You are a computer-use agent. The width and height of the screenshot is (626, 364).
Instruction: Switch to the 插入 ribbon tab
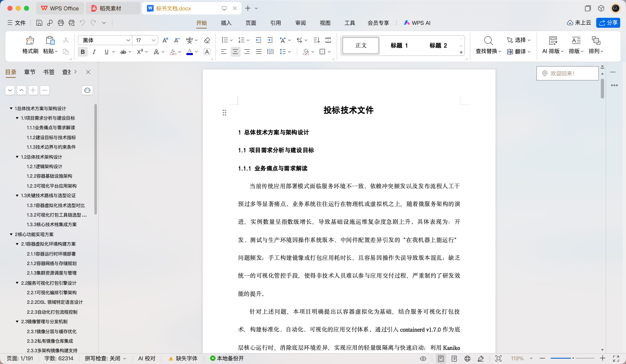point(226,23)
